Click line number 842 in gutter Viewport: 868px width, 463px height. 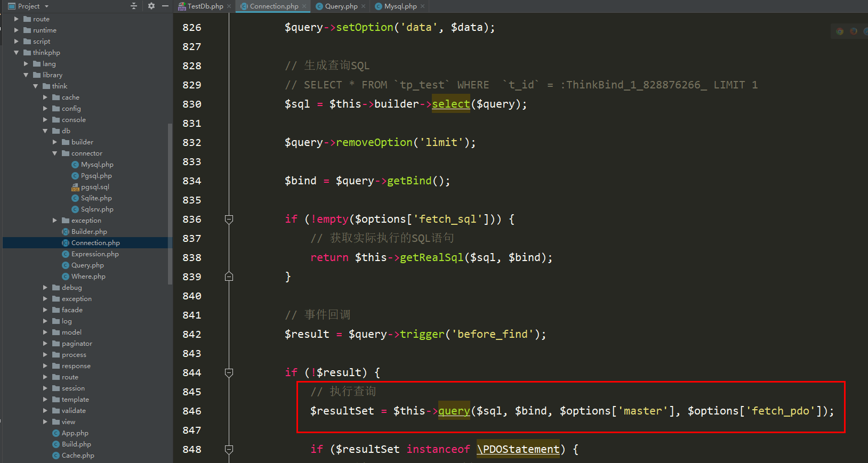coord(192,334)
